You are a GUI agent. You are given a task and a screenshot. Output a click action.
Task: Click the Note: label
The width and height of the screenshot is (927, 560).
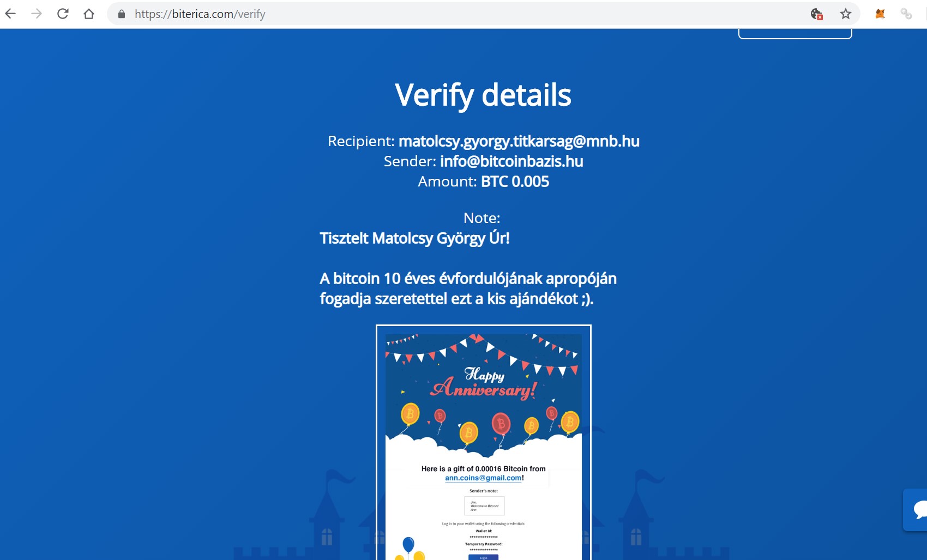482,218
